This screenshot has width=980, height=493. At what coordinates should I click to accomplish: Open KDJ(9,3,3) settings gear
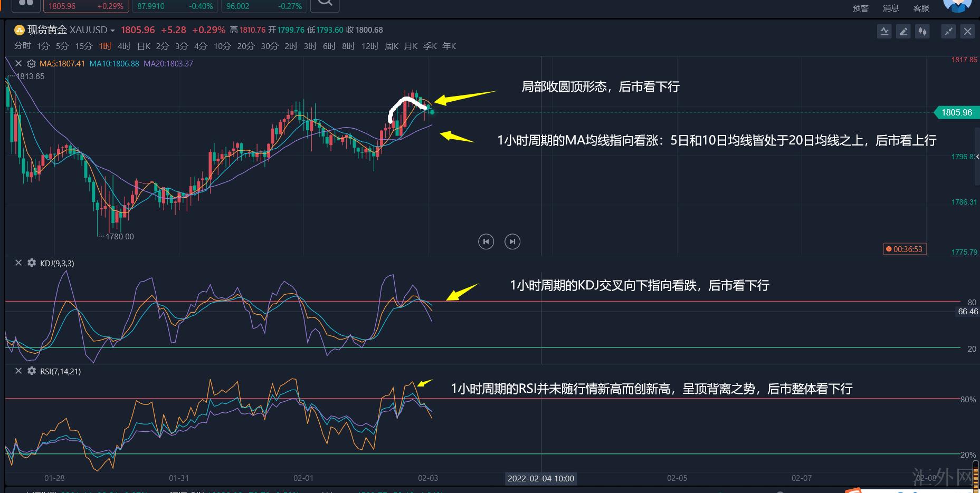pos(32,263)
